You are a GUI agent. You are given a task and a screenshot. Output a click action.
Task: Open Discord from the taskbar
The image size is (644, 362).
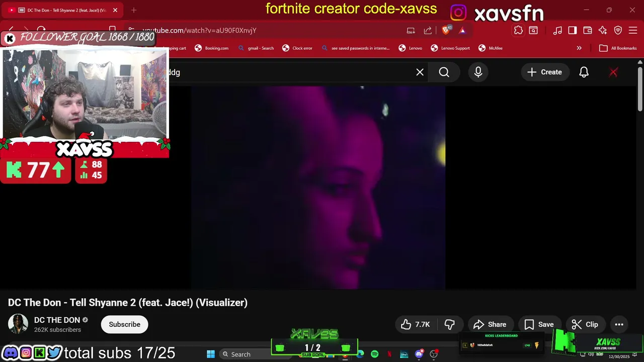coord(419,354)
